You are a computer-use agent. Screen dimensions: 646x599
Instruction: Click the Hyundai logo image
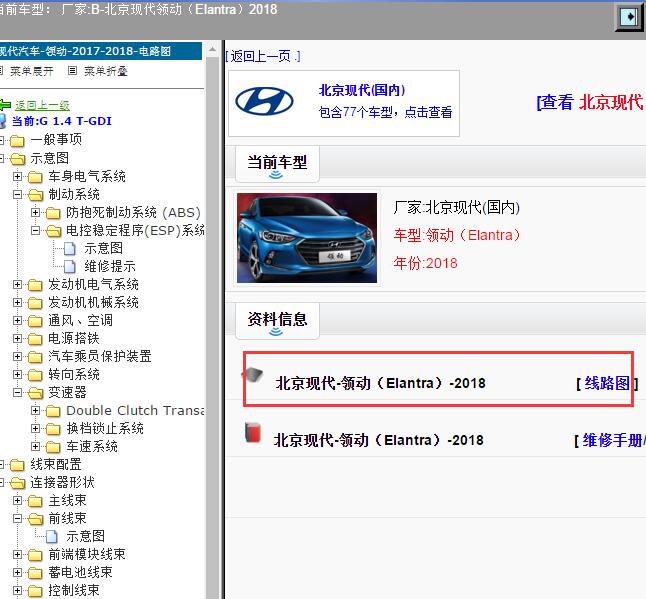point(264,101)
